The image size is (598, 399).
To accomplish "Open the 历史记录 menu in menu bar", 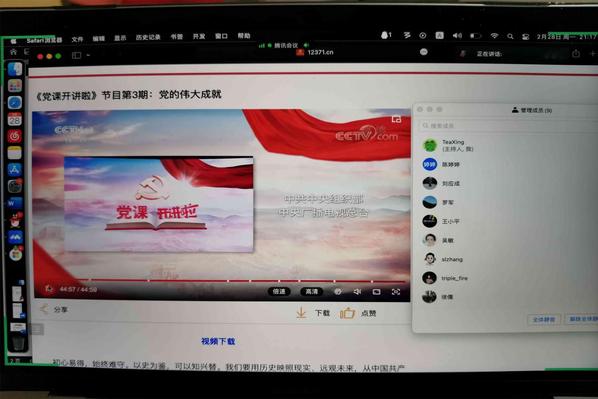I will [x=148, y=37].
